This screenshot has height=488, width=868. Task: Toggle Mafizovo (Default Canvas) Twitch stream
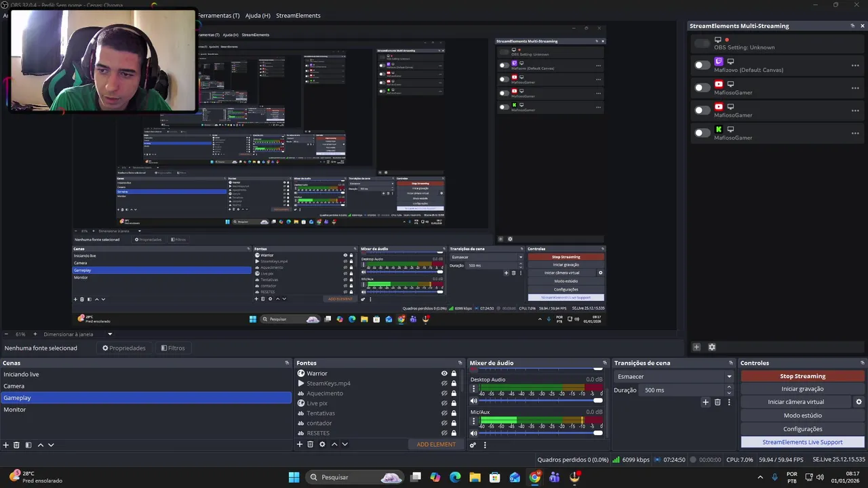tap(703, 65)
